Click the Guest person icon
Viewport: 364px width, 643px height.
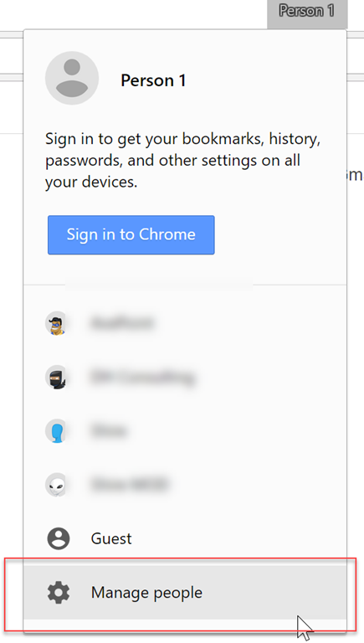(59, 538)
